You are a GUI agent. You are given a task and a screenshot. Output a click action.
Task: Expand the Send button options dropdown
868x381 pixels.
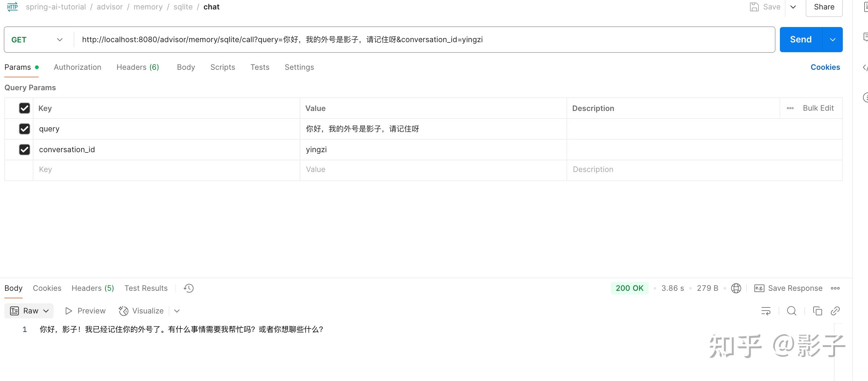point(833,39)
